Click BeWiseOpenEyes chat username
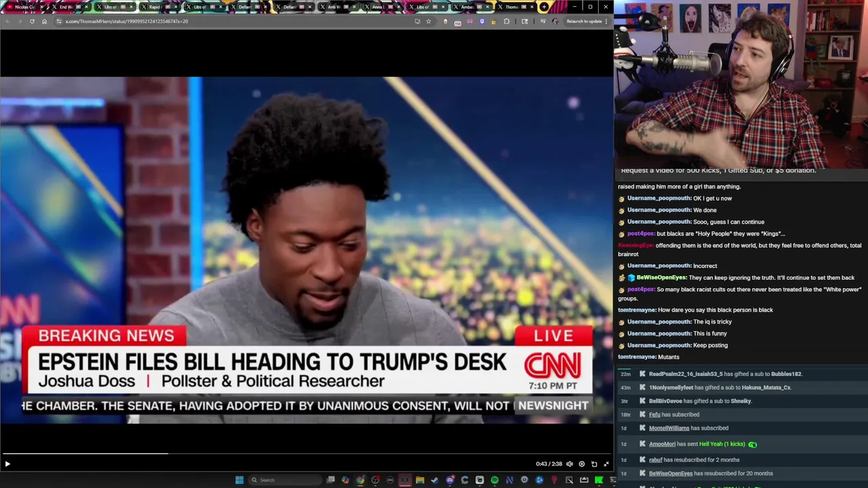 [661, 278]
